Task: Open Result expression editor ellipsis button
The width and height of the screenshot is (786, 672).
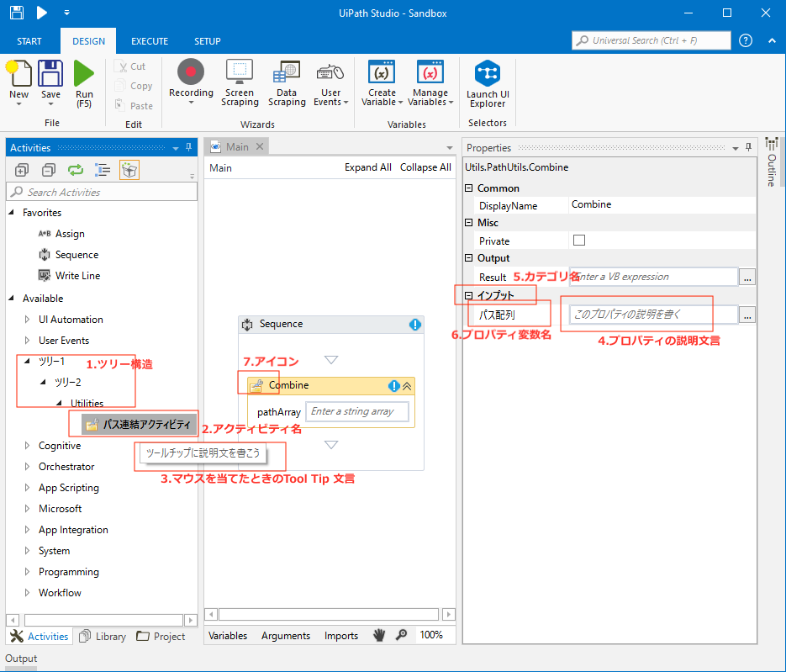Action: point(746,277)
